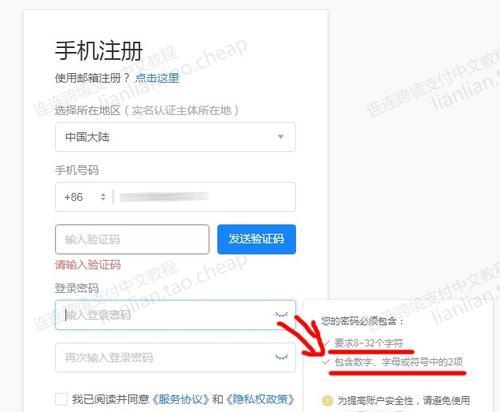Click the 再次输入登录密码 confirmation field
Viewport: 500px width, 412px height.
175,357
